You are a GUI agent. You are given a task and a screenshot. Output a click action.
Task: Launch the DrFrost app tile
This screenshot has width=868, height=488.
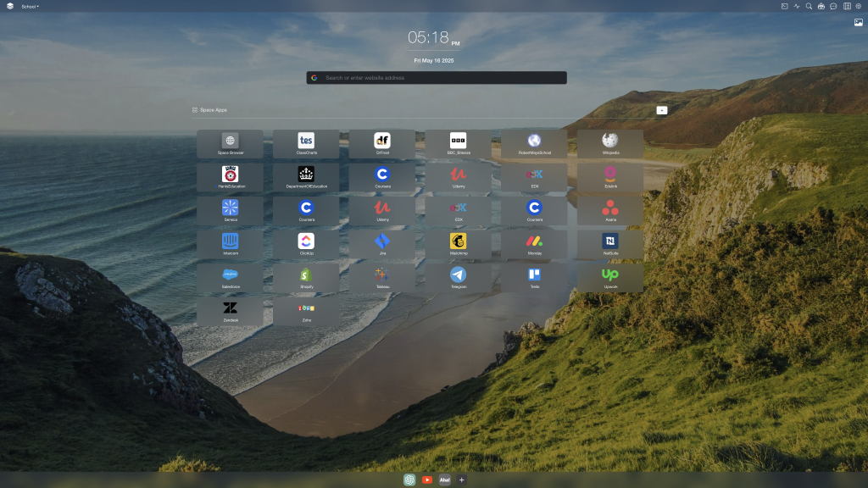(x=382, y=144)
